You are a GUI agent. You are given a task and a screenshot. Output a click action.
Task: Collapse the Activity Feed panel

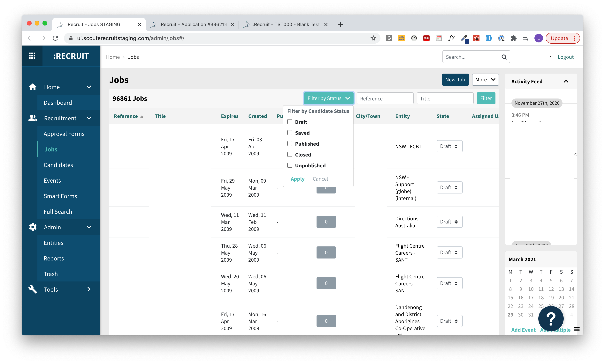[566, 81]
